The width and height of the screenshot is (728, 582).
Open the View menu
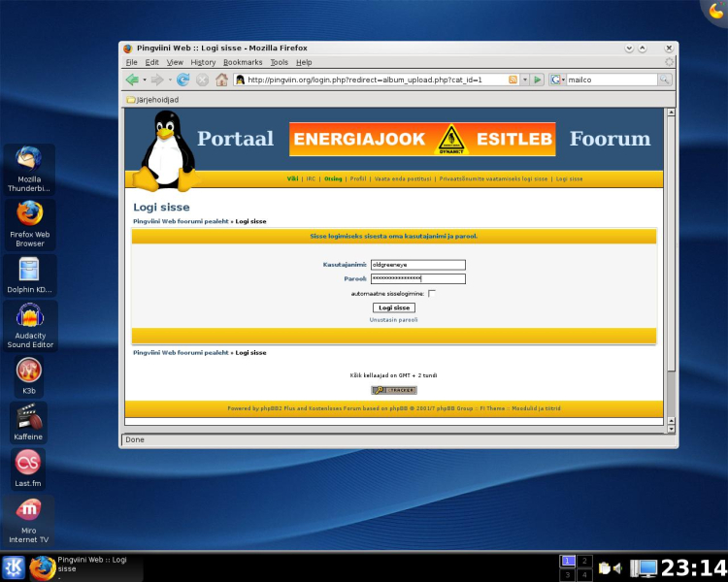(x=175, y=62)
